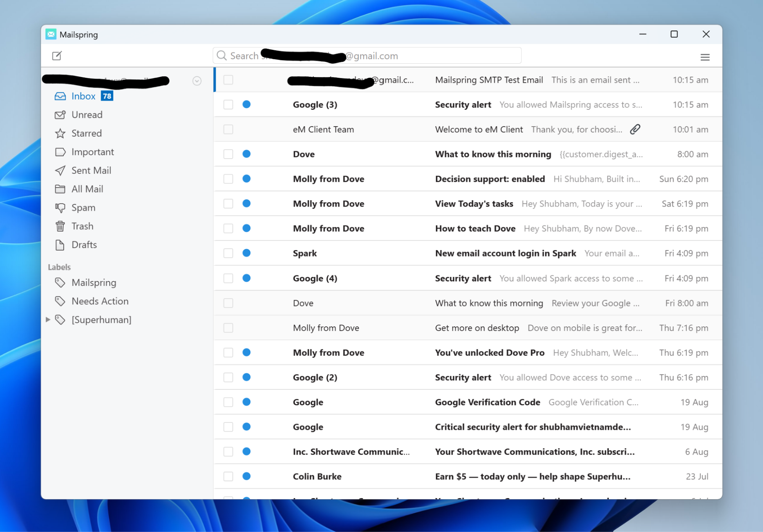Open Welcome to eM Client email
The height and width of the screenshot is (532, 763).
click(468, 129)
